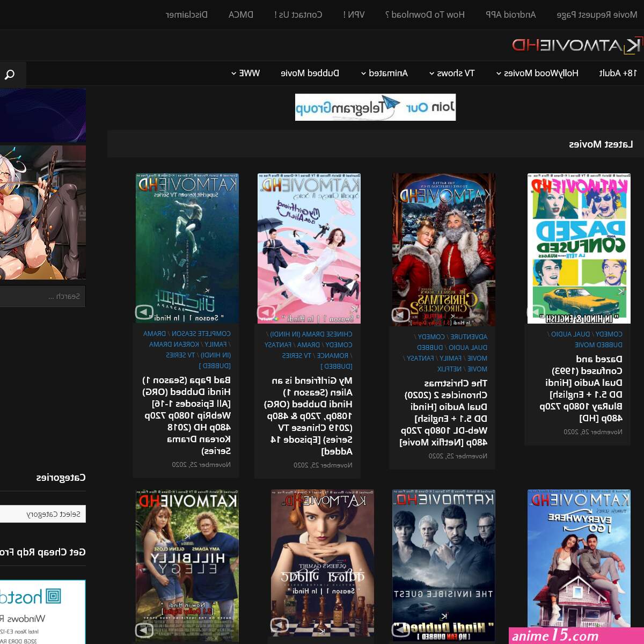The image size is (644, 644).
Task: Click the Categories sidebar heading
Action: [x=61, y=477]
